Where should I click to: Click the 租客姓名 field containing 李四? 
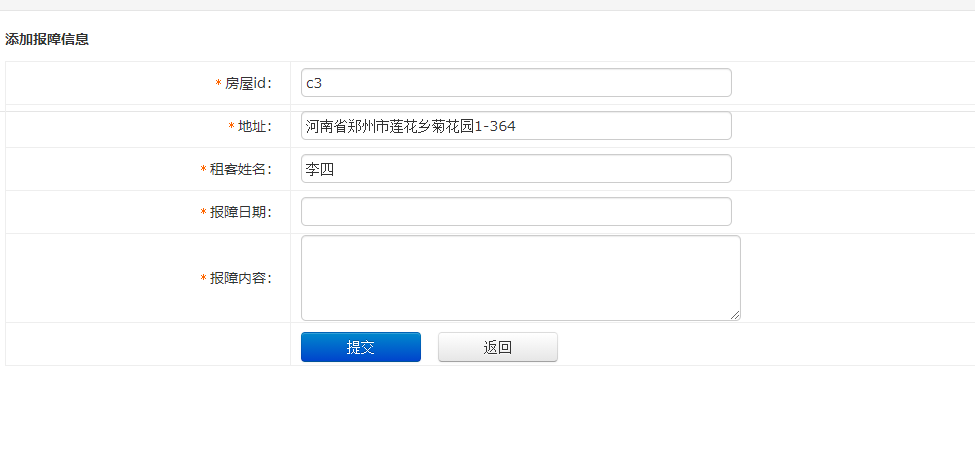516,168
